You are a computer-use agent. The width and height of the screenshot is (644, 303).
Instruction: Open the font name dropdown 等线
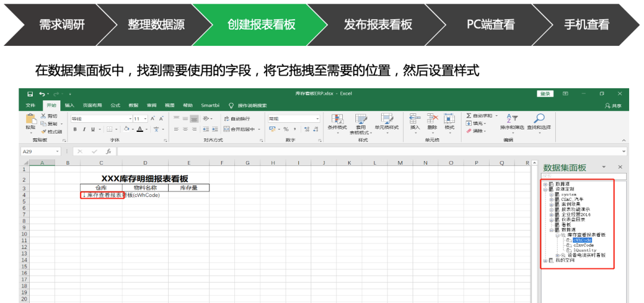[x=130, y=119]
